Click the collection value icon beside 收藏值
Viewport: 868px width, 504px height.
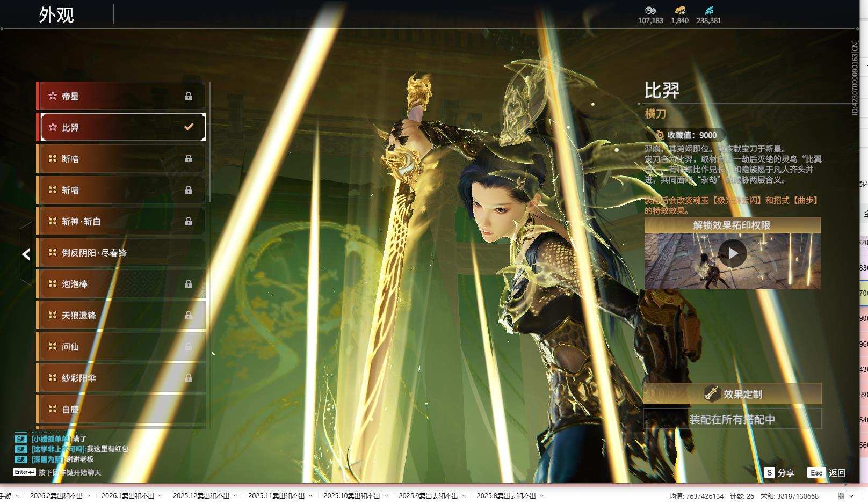tap(660, 135)
